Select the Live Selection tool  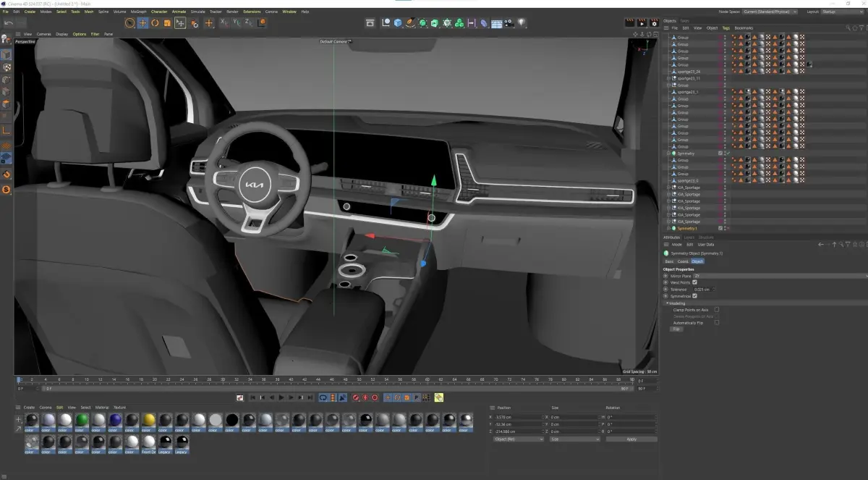coord(129,23)
